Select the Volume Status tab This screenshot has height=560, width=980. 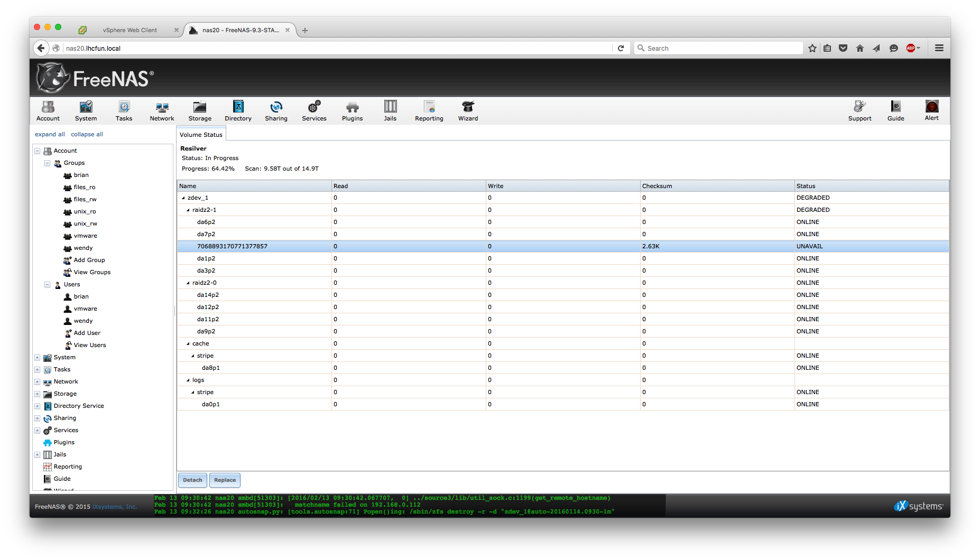(201, 135)
